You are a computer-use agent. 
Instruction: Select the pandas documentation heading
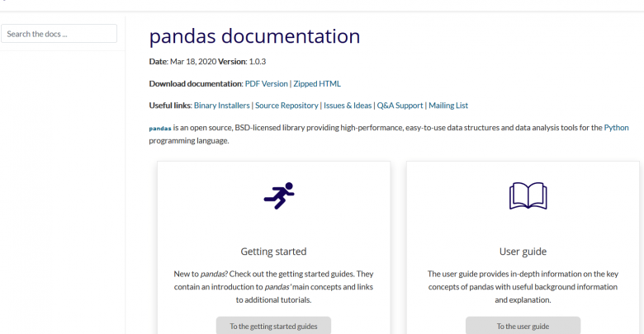coord(254,36)
